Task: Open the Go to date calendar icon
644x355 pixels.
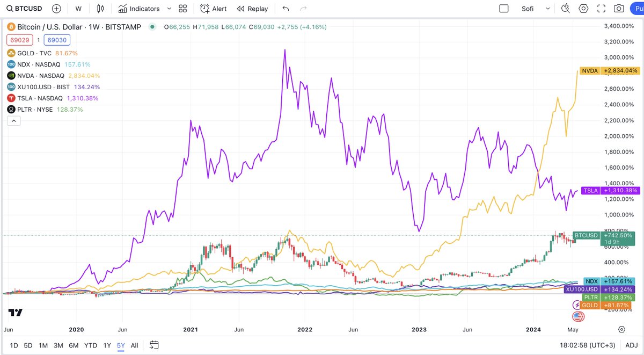Action: tap(154, 345)
